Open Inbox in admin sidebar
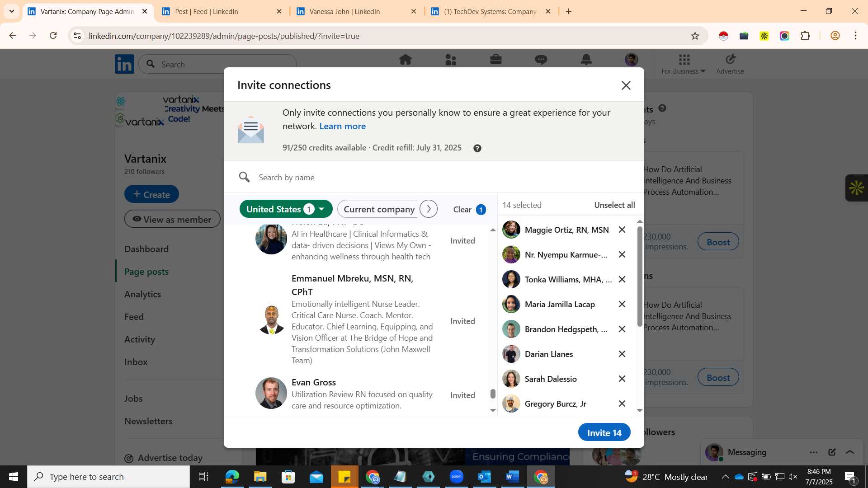 (136, 362)
